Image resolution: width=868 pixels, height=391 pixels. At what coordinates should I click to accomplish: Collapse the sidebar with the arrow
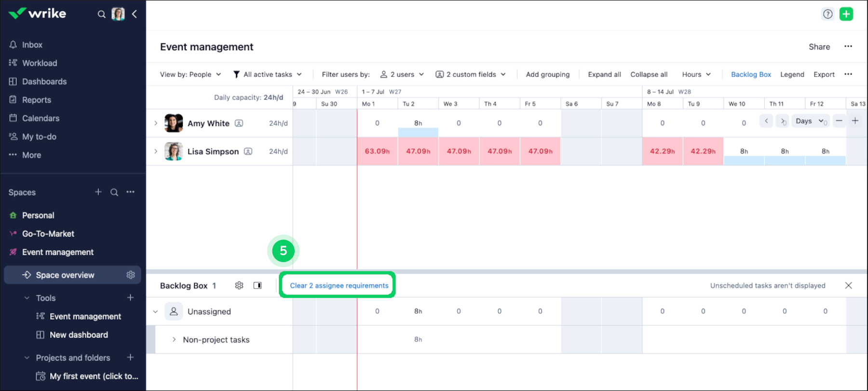pyautogui.click(x=135, y=14)
